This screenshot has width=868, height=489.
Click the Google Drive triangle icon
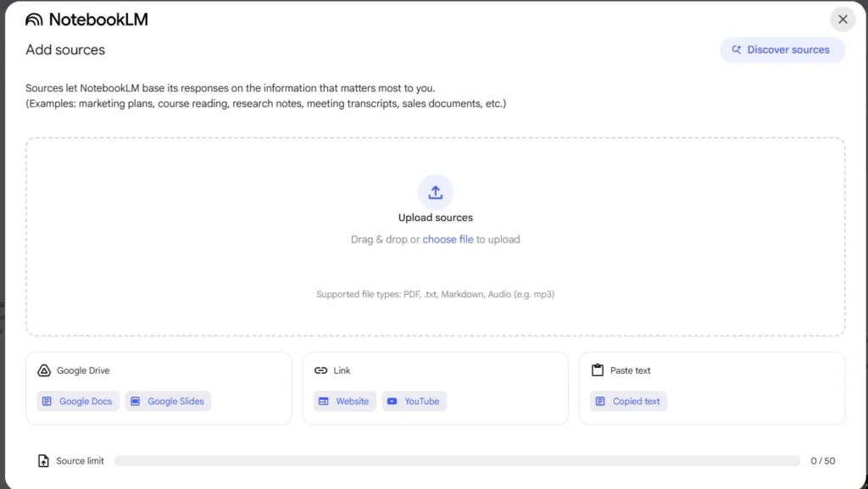[44, 370]
